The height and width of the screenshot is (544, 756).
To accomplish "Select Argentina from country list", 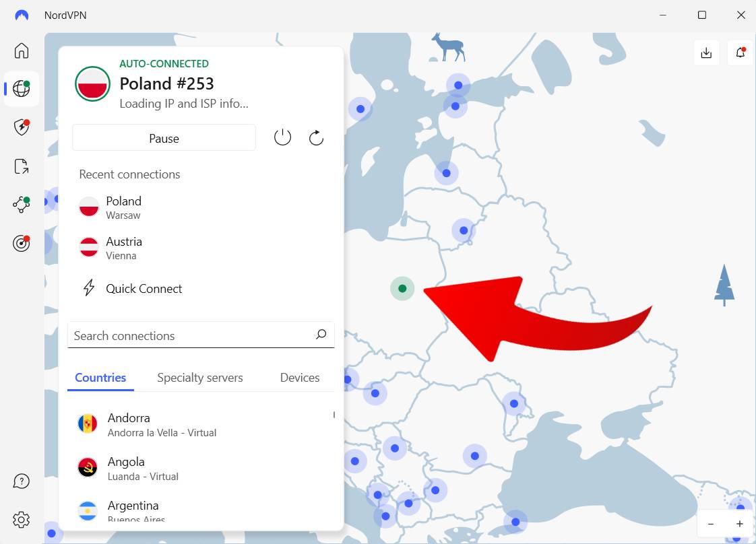I will [x=201, y=511].
